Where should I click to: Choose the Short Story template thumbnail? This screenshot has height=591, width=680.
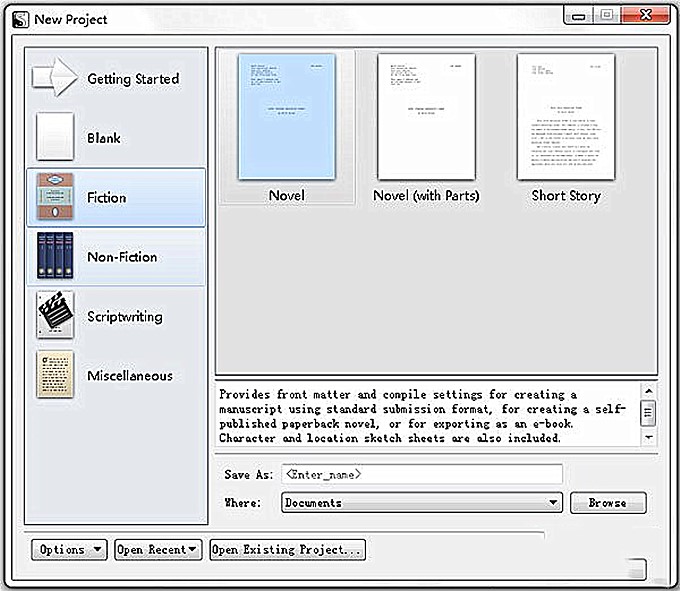[x=566, y=116]
